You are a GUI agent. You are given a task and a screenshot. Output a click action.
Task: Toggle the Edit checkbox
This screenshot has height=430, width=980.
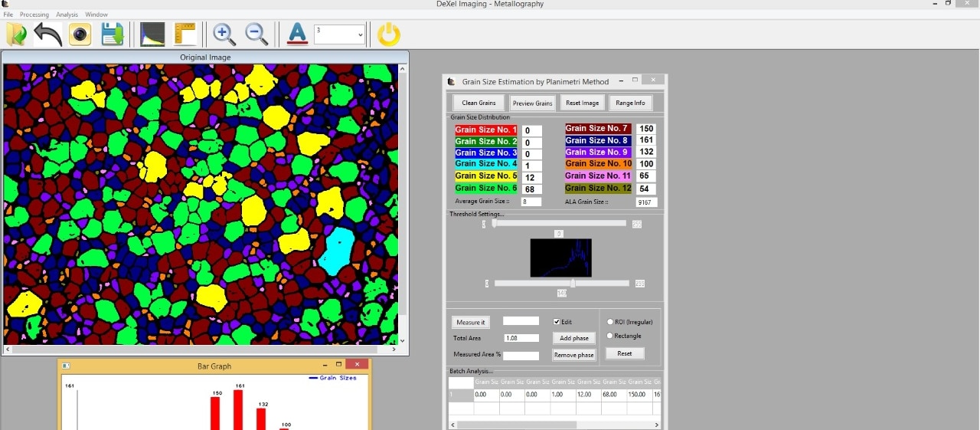pyautogui.click(x=557, y=322)
